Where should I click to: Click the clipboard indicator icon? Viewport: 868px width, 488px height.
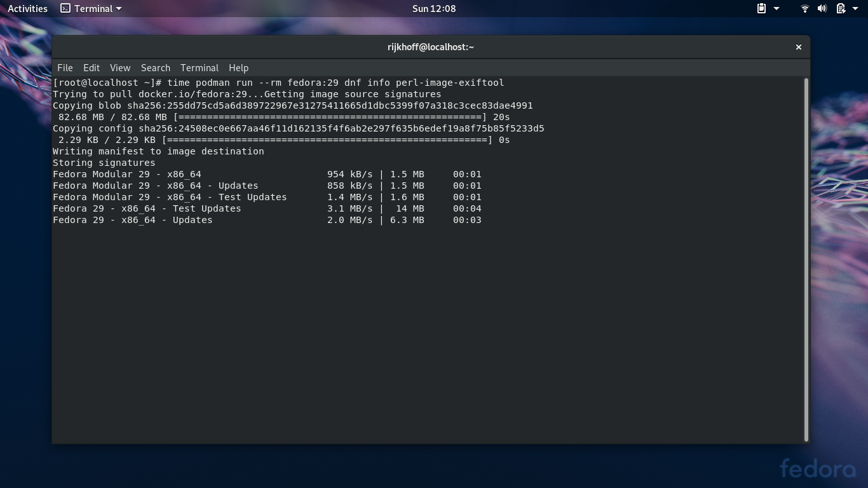click(x=761, y=8)
